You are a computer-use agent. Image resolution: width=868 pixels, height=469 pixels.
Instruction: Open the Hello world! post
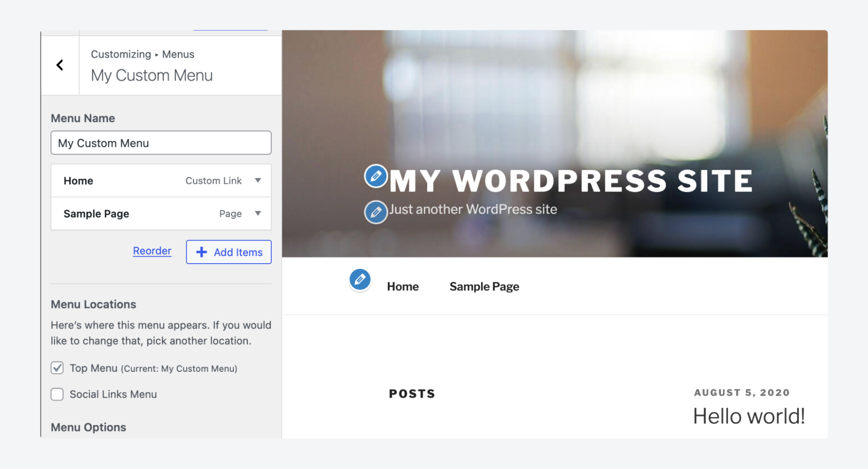click(749, 416)
